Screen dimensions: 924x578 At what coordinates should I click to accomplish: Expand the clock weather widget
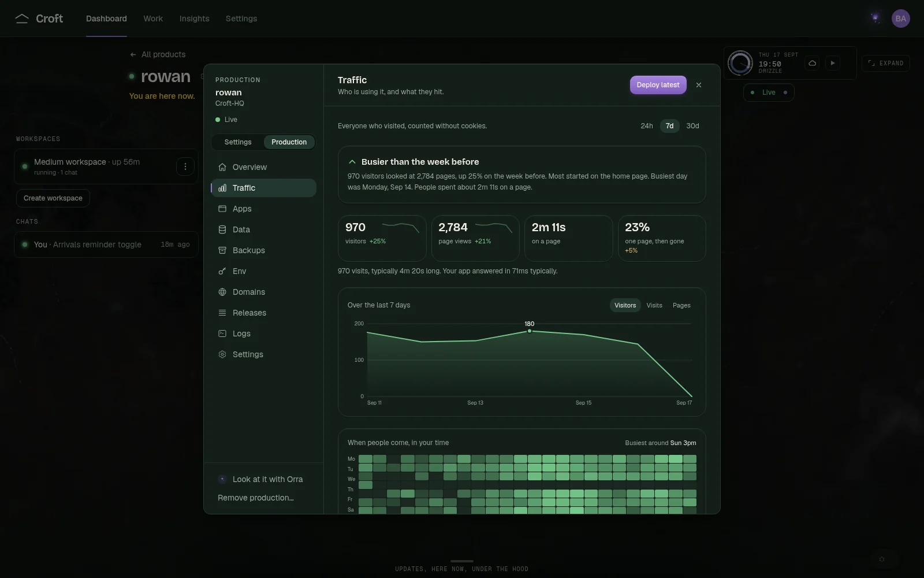click(x=886, y=63)
